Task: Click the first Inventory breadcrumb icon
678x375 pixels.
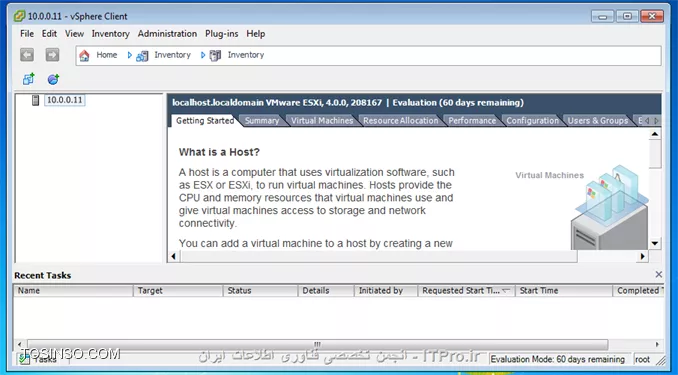Action: [x=142, y=56]
